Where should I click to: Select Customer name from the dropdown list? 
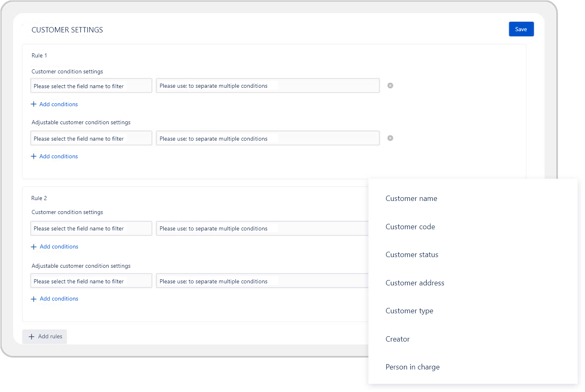[x=411, y=198]
